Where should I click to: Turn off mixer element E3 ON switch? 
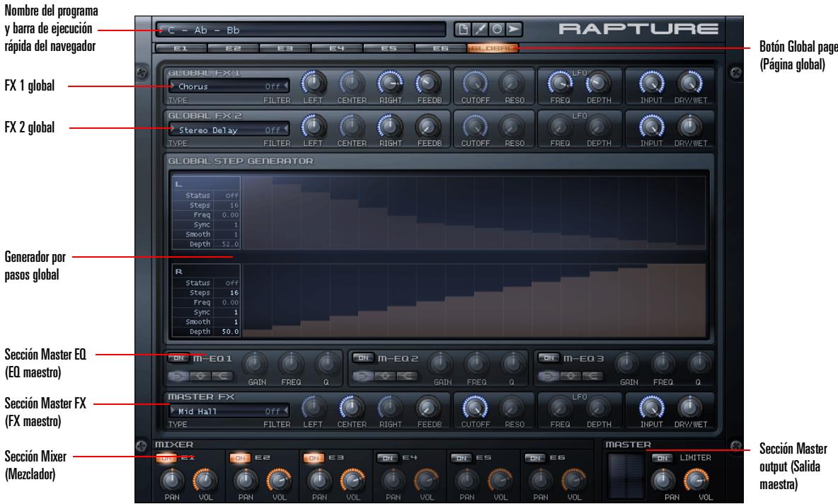point(314,458)
